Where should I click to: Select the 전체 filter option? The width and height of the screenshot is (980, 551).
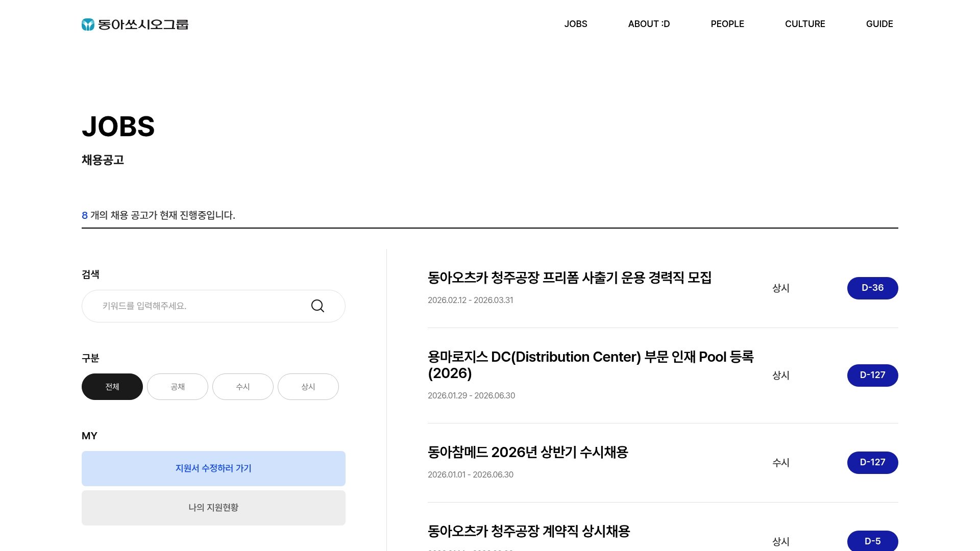[112, 386]
